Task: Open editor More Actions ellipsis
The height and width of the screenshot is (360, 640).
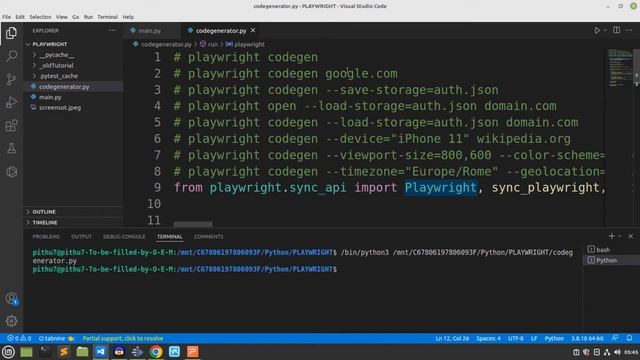Action: pos(629,30)
